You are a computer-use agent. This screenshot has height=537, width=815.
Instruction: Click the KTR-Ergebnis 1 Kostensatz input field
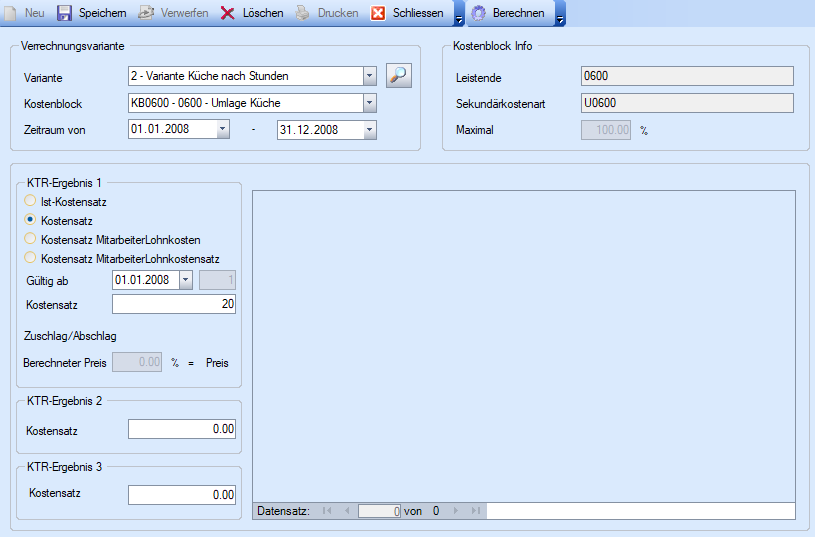[x=174, y=304]
